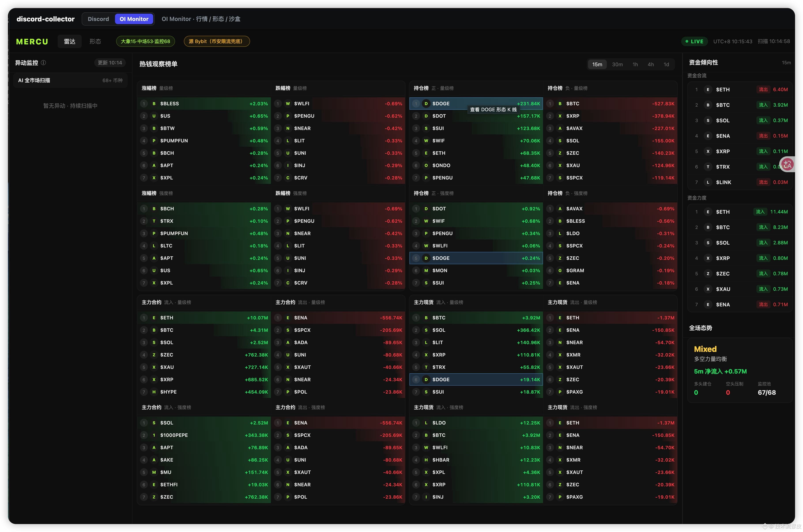Select $HBAR +12.23K row
Viewport: 803px width, 532px height.
point(476,460)
